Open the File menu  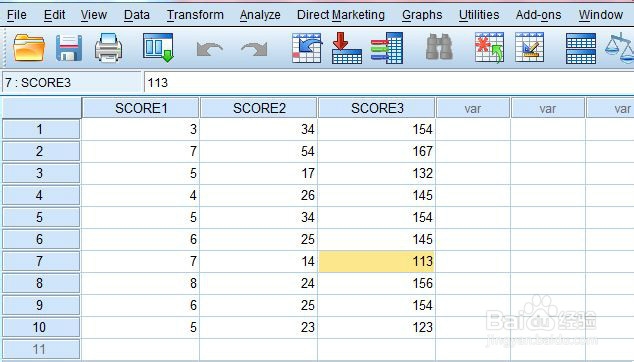17,15
